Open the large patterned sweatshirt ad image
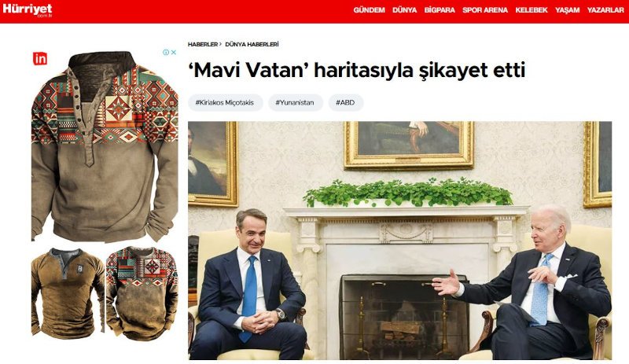Viewport: 629px width, 364px height. [x=105, y=146]
